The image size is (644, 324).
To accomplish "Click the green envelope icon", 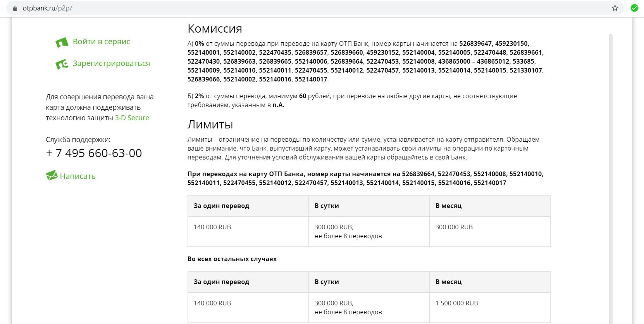I will (52, 176).
